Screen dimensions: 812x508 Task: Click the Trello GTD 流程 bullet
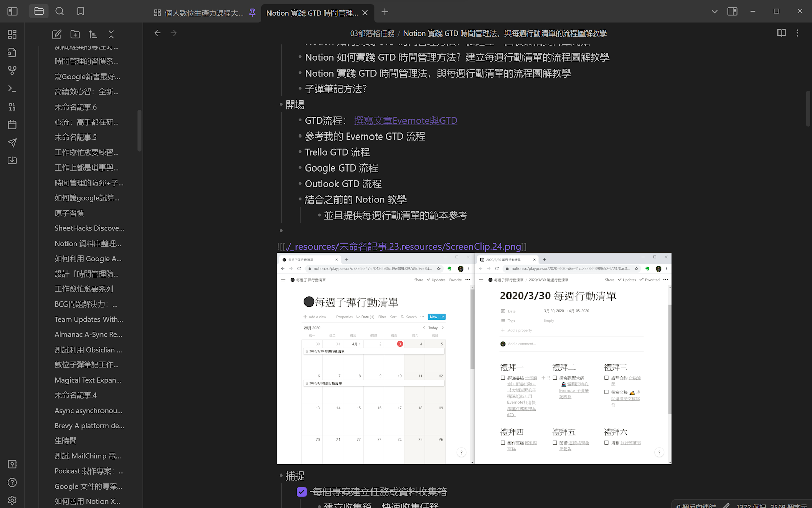tap(337, 152)
